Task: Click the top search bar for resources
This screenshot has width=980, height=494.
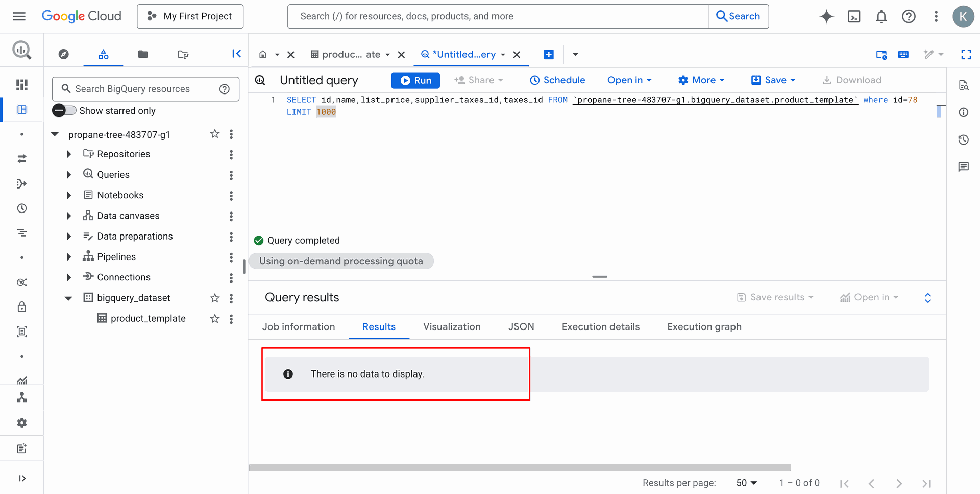Action: [x=498, y=16]
